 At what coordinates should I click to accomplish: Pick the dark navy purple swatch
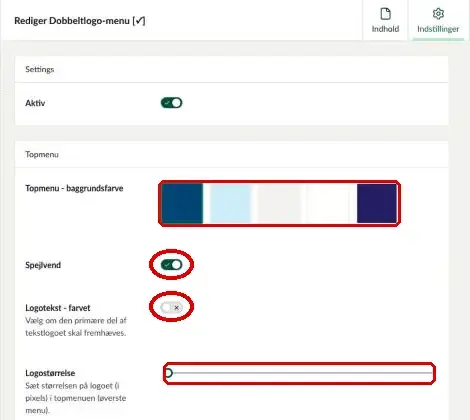377,203
